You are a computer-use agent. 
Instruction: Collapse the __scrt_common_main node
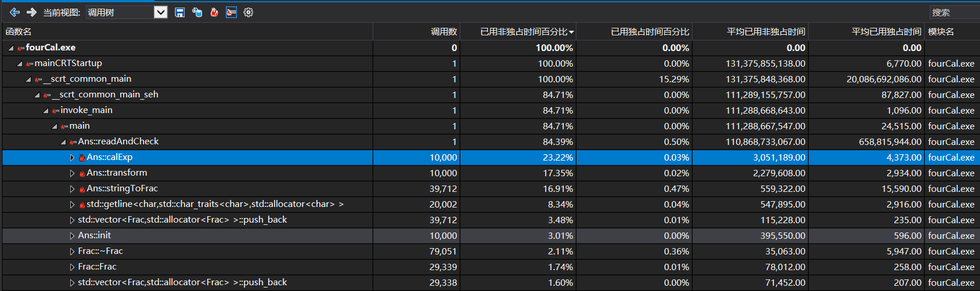[28, 79]
